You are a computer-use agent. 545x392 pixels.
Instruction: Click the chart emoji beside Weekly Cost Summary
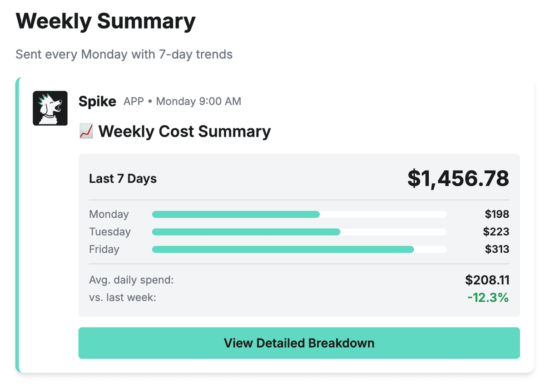coord(86,131)
